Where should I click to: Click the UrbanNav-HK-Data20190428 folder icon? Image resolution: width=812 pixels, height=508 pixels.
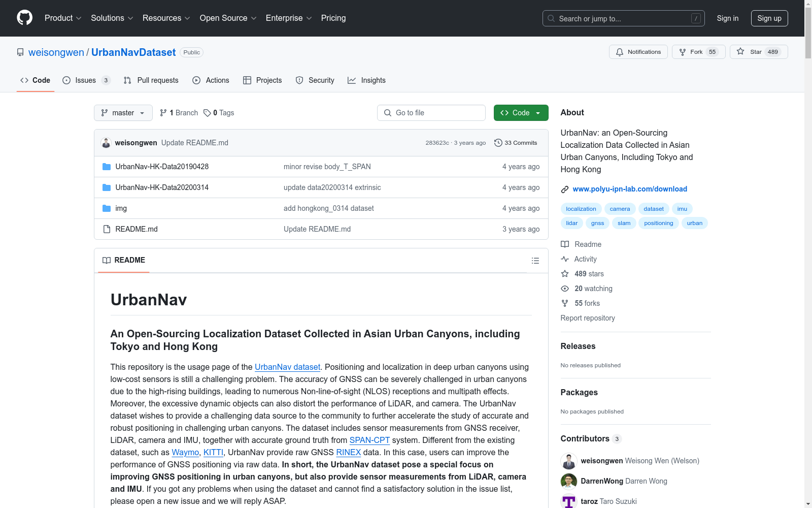(107, 167)
